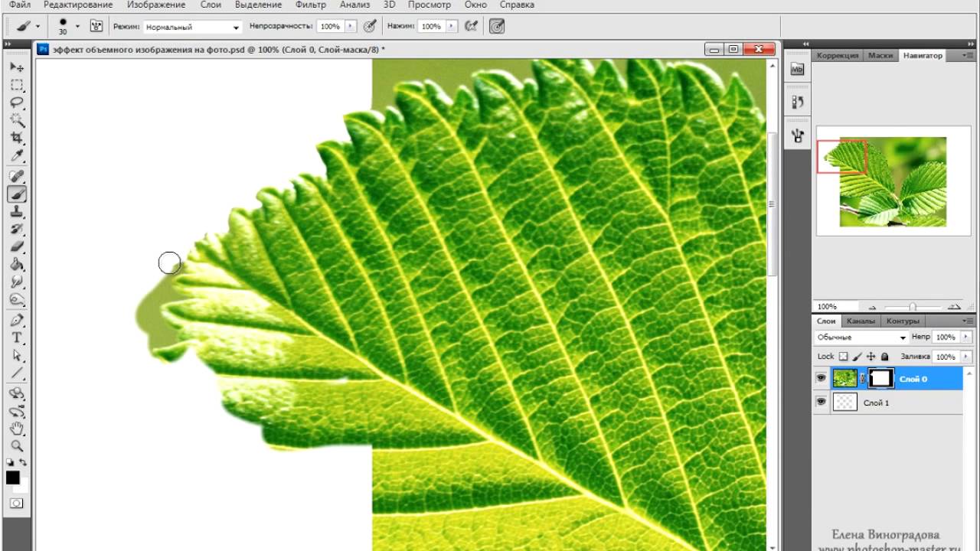
Task: Switch to the Коррекция tab
Action: pyautogui.click(x=838, y=56)
